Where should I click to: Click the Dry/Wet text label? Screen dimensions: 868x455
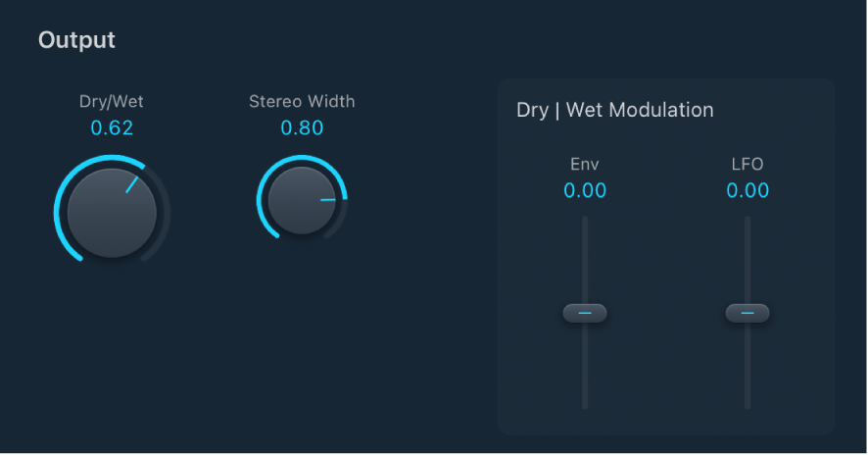tap(111, 101)
